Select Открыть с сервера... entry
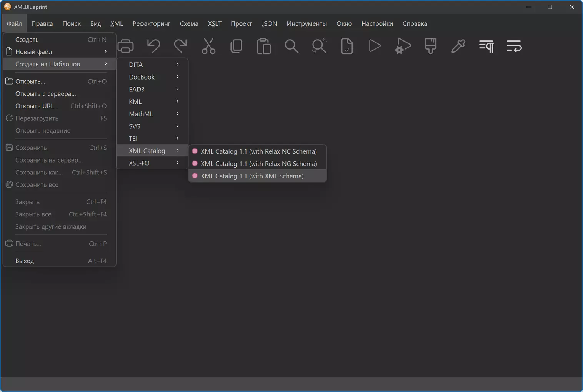This screenshot has width=583, height=392. [60, 94]
